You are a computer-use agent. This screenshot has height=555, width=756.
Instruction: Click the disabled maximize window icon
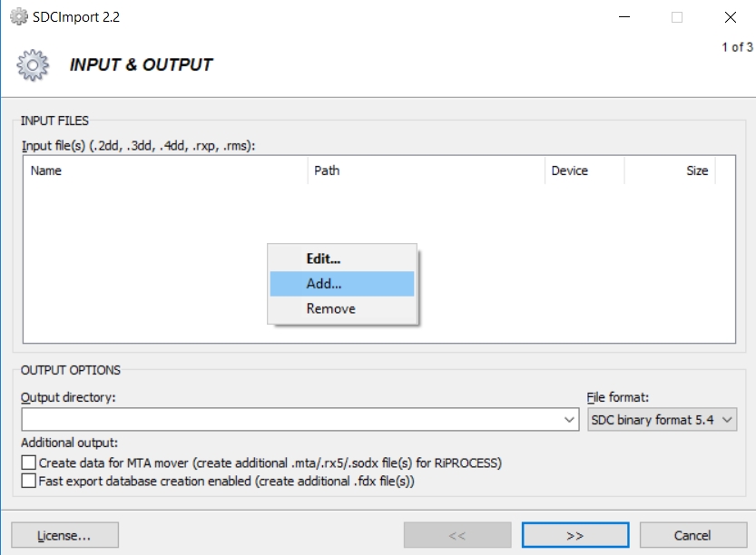[677, 17]
